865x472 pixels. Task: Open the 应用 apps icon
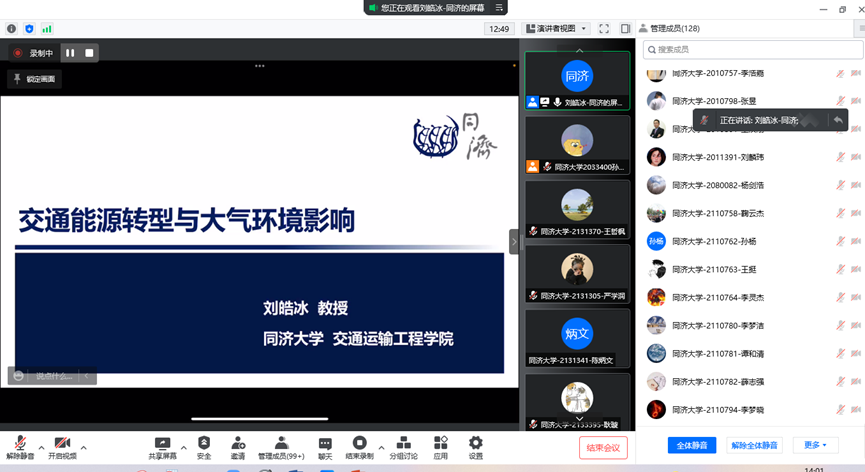pos(441,444)
